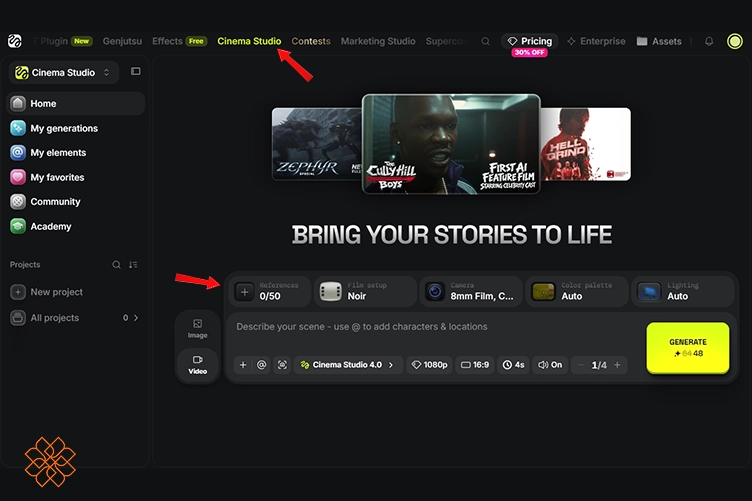Click the Film setup film-strip icon
The image size is (752, 501).
pyautogui.click(x=330, y=291)
